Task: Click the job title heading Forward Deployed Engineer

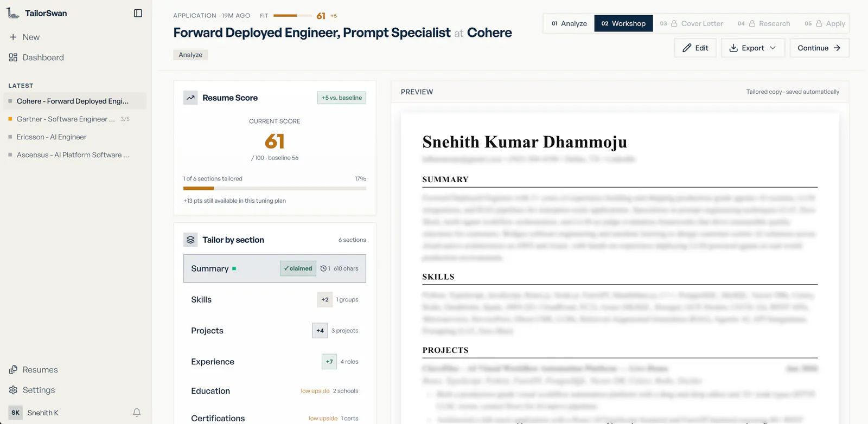Action: [312, 33]
